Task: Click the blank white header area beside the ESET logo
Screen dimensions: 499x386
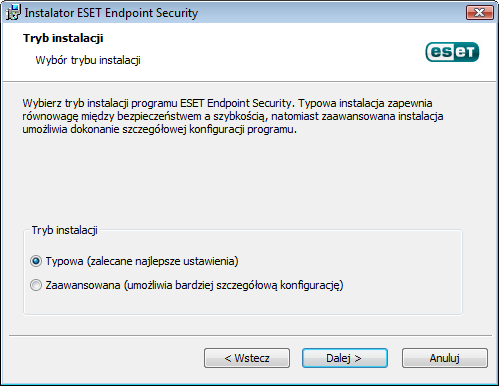Action: [x=283, y=52]
